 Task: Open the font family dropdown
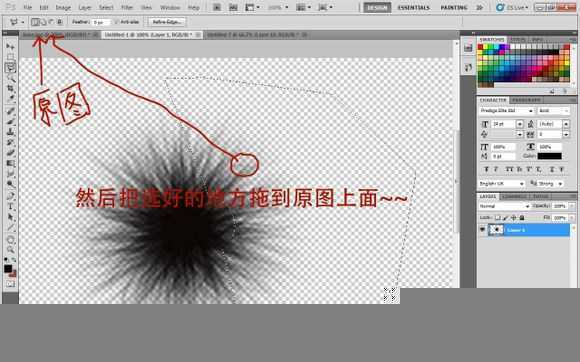tap(506, 111)
